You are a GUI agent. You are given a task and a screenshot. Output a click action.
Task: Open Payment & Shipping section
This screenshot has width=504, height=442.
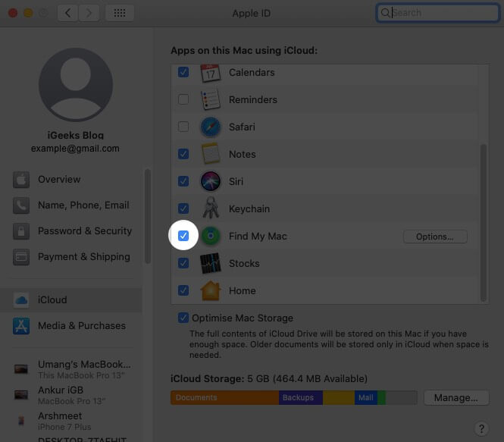tap(70, 257)
